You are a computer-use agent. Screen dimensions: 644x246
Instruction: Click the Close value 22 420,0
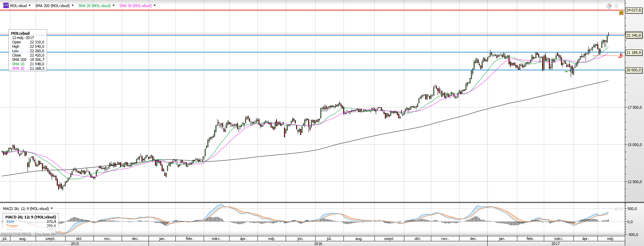[x=37, y=55]
